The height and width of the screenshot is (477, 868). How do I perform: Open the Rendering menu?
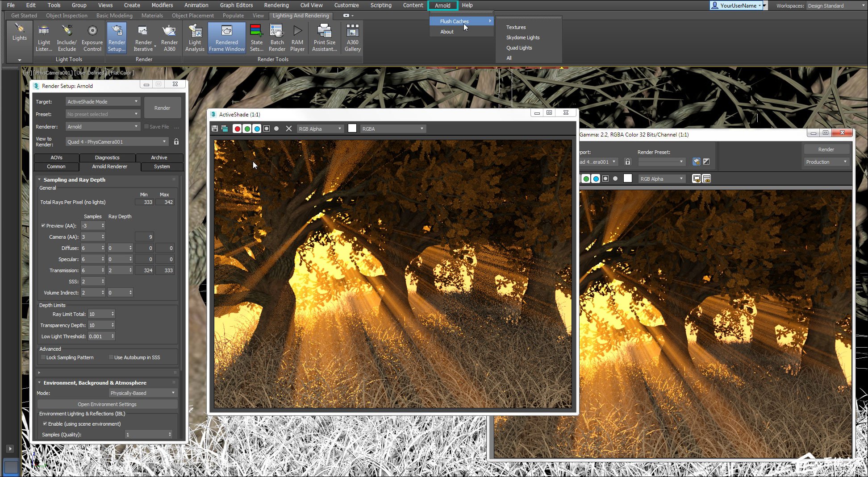tap(276, 5)
